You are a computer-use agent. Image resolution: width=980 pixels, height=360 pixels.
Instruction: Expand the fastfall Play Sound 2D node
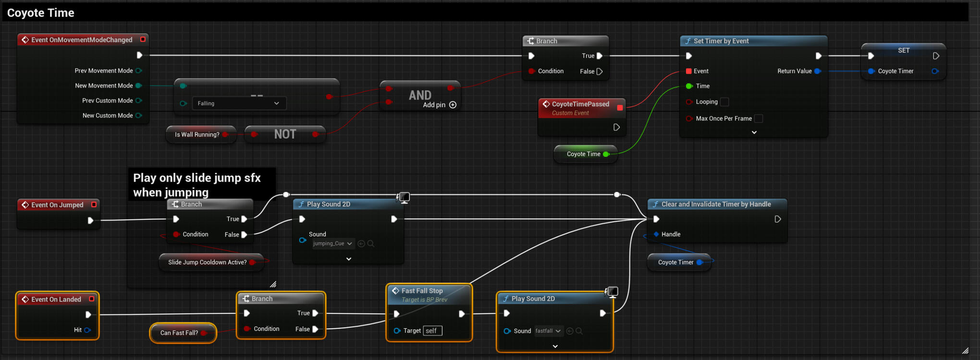(555, 346)
